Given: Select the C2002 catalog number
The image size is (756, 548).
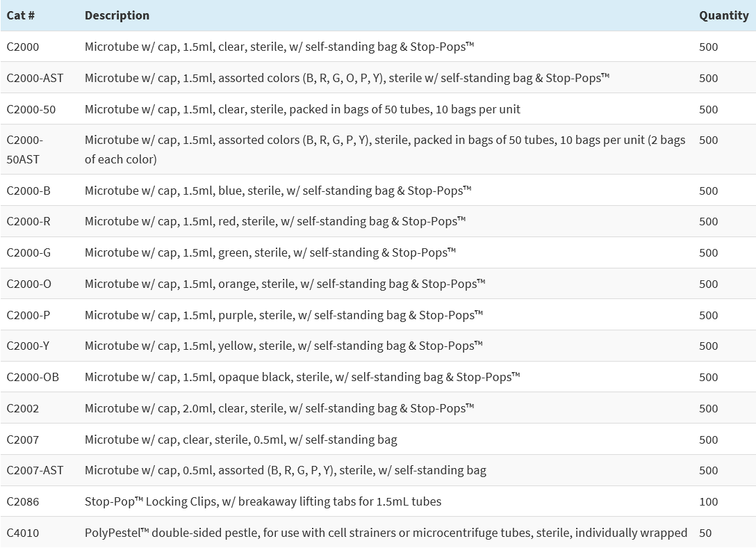Looking at the screenshot, I should [x=23, y=408].
